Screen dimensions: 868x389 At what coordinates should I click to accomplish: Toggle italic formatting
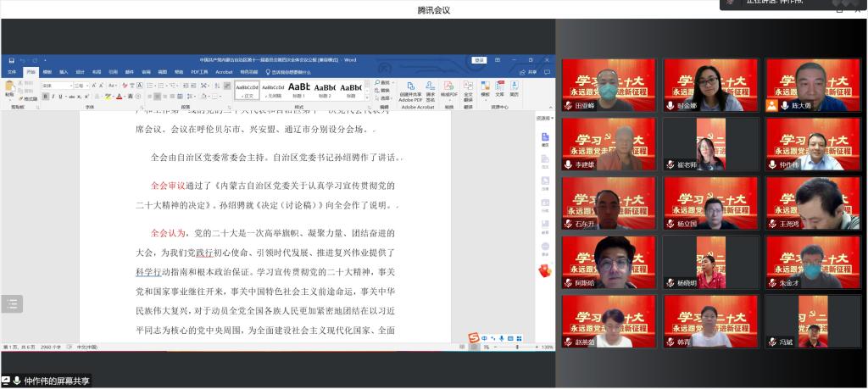point(51,97)
